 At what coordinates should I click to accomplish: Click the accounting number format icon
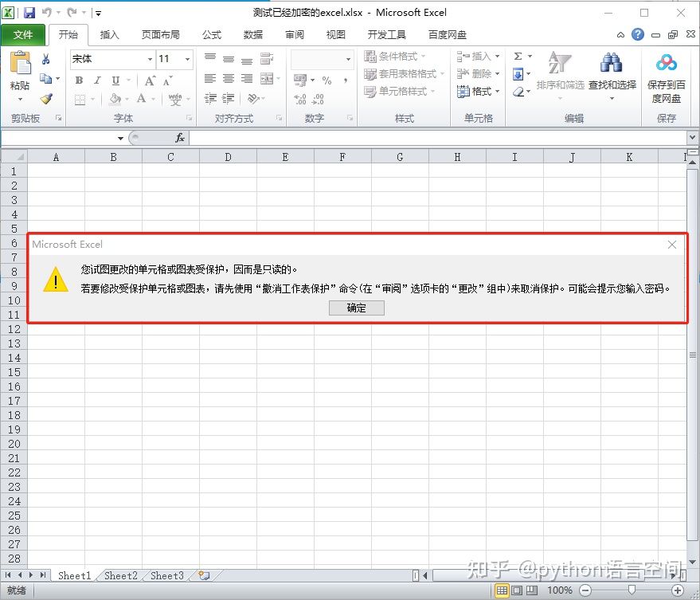click(300, 80)
